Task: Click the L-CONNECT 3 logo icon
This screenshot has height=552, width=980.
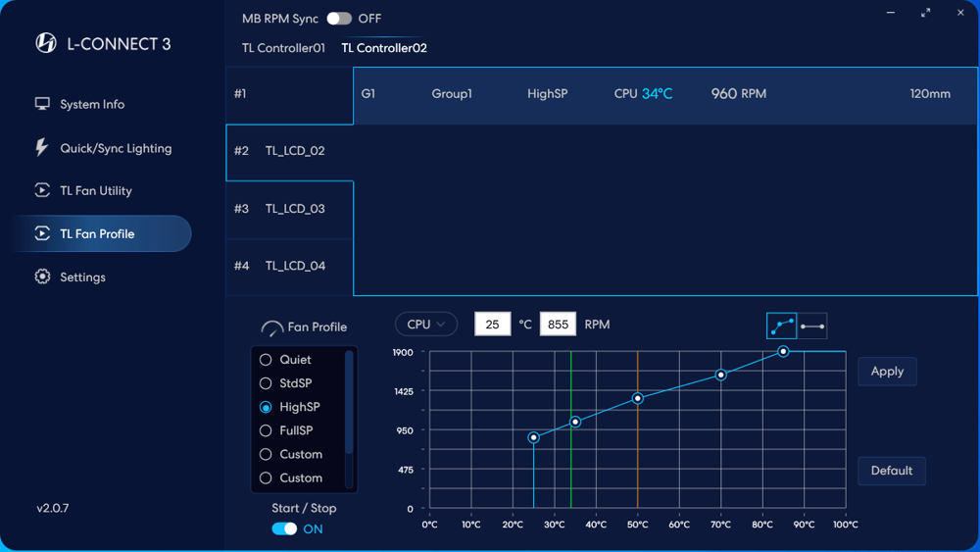Action: (45, 43)
